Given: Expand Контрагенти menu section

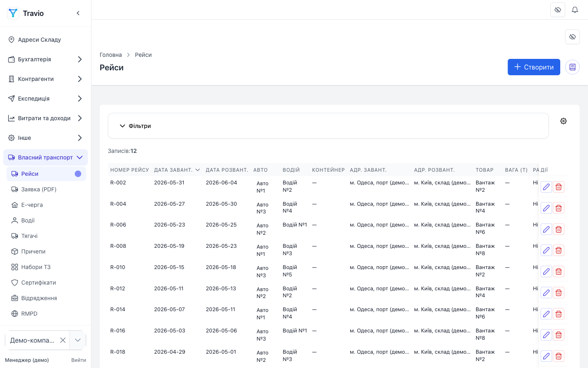Looking at the screenshot, I should point(45,79).
